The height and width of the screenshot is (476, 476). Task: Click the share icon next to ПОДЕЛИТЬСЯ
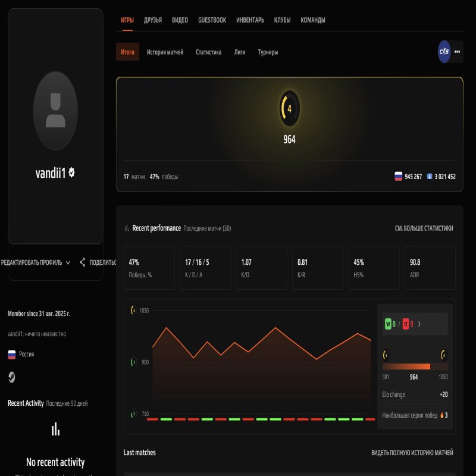(83, 263)
